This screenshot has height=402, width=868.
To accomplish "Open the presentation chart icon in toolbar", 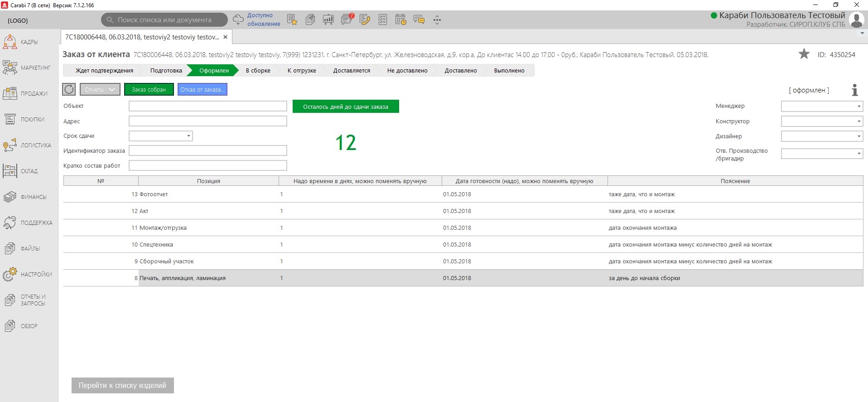I will 328,19.
